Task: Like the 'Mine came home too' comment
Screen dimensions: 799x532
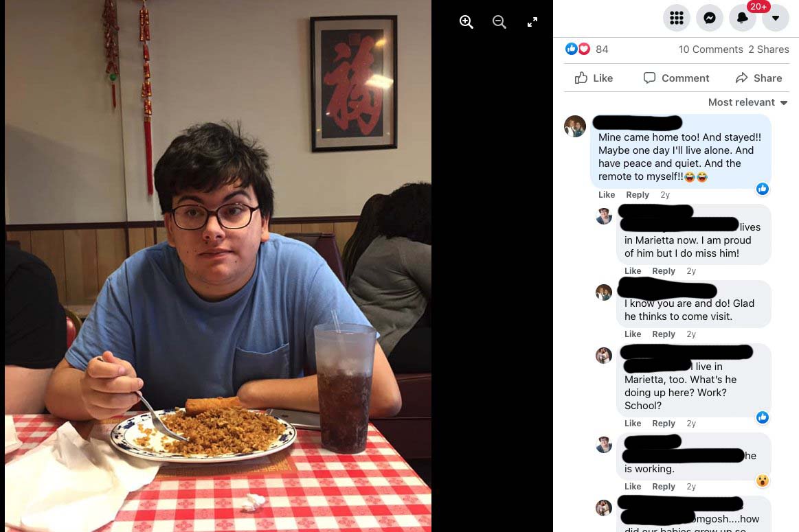Action: [607, 195]
